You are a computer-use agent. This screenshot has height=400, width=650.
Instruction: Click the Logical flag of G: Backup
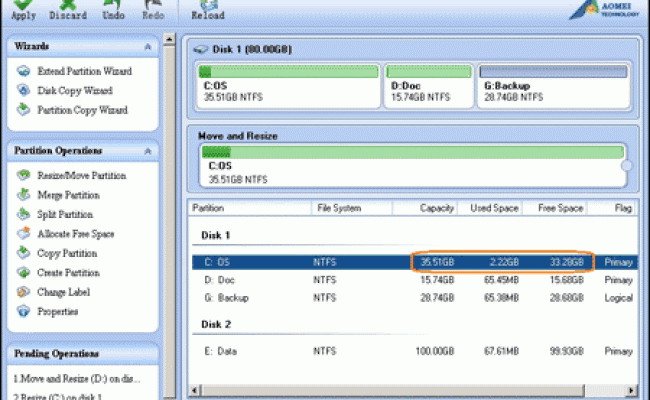[618, 298]
